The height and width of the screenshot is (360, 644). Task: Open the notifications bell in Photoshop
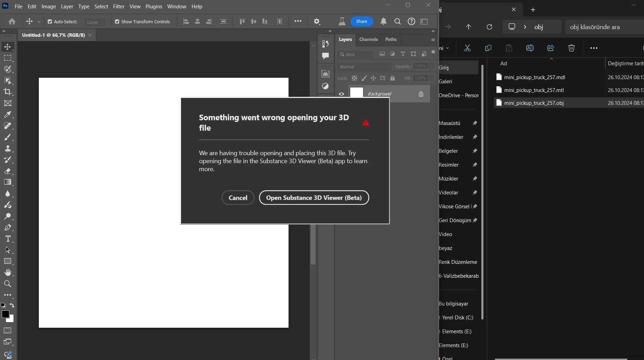click(384, 22)
